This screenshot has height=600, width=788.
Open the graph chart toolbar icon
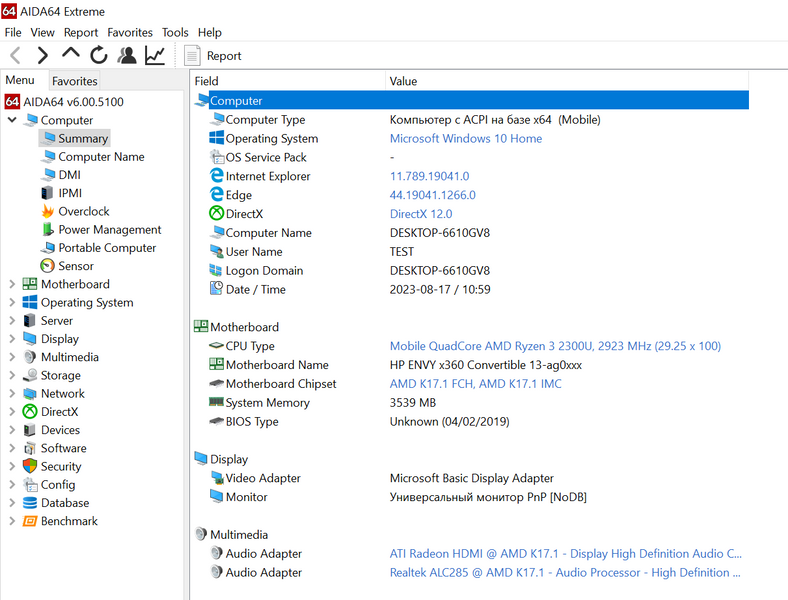pyautogui.click(x=155, y=55)
